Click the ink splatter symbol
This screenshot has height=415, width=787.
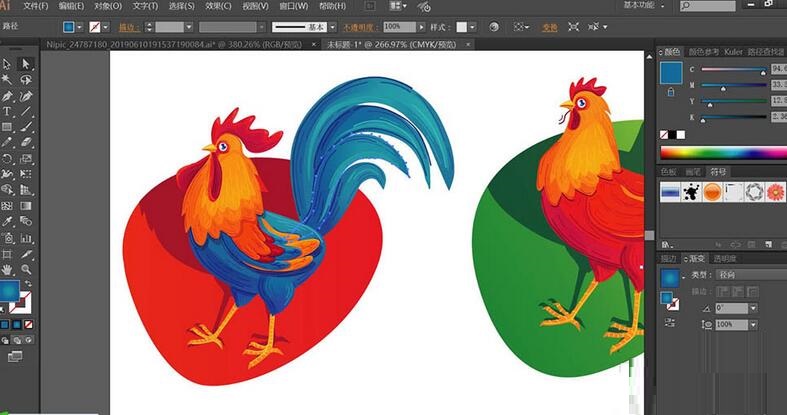[x=690, y=192]
